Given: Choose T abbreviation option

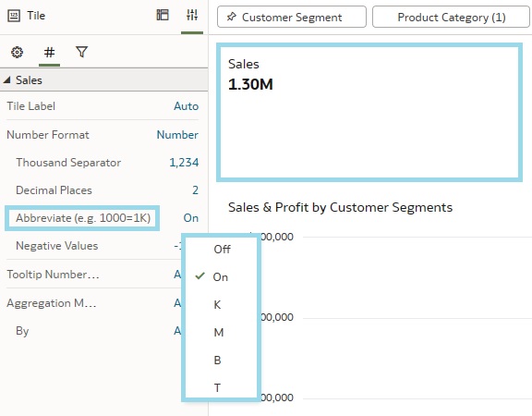Looking at the screenshot, I should coord(217,388).
